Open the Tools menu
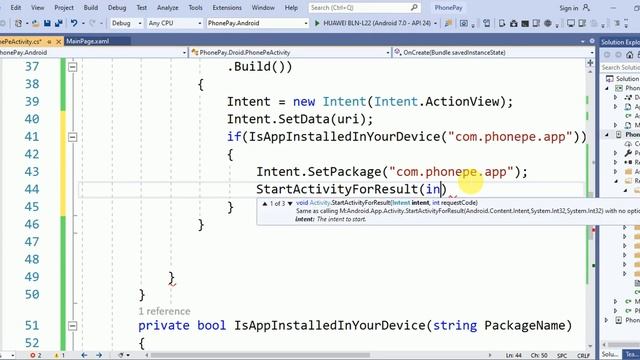 click(196, 7)
